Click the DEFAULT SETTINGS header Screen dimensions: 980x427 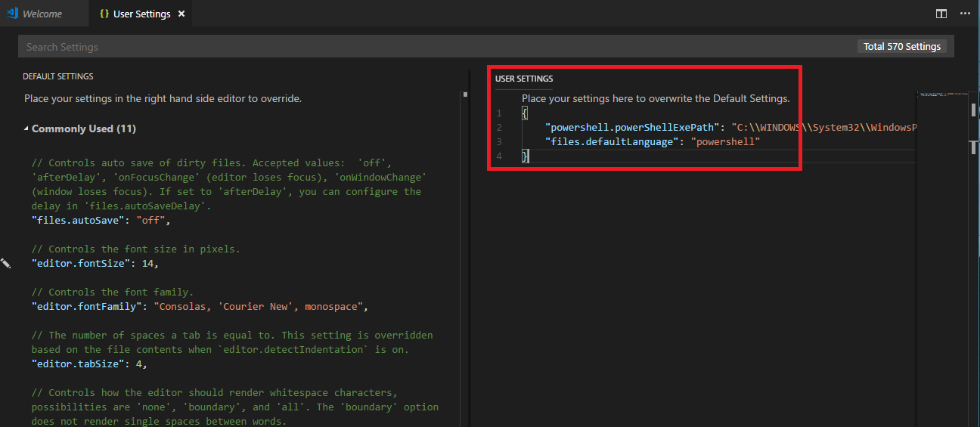pos(58,77)
